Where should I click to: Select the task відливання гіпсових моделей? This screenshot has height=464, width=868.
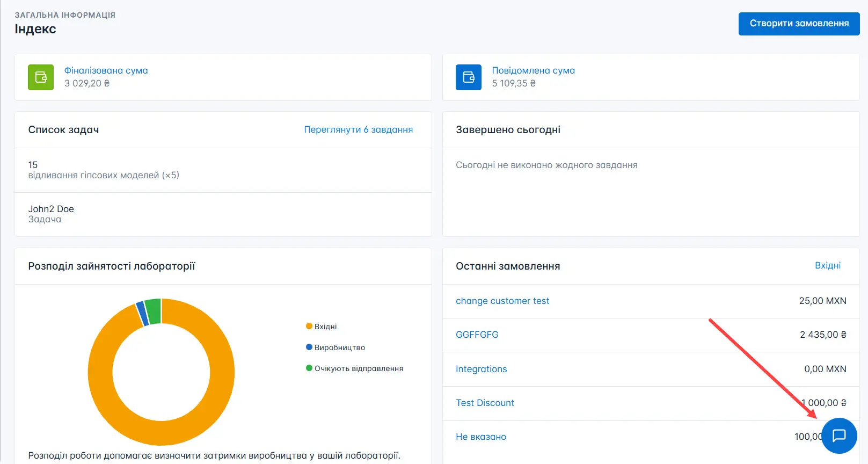coord(104,170)
